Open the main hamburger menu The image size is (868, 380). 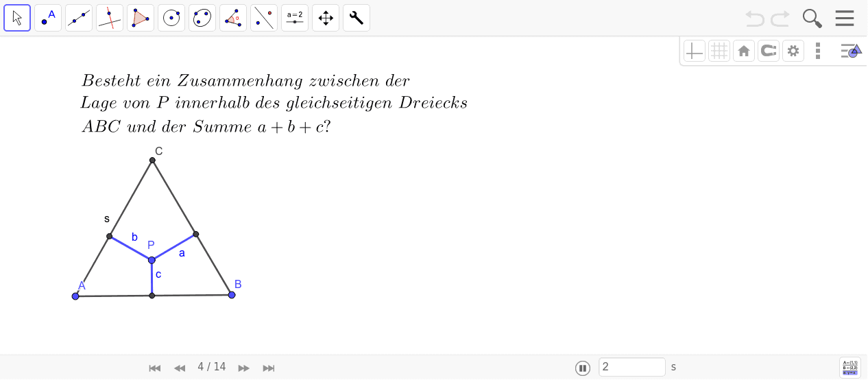[845, 19]
